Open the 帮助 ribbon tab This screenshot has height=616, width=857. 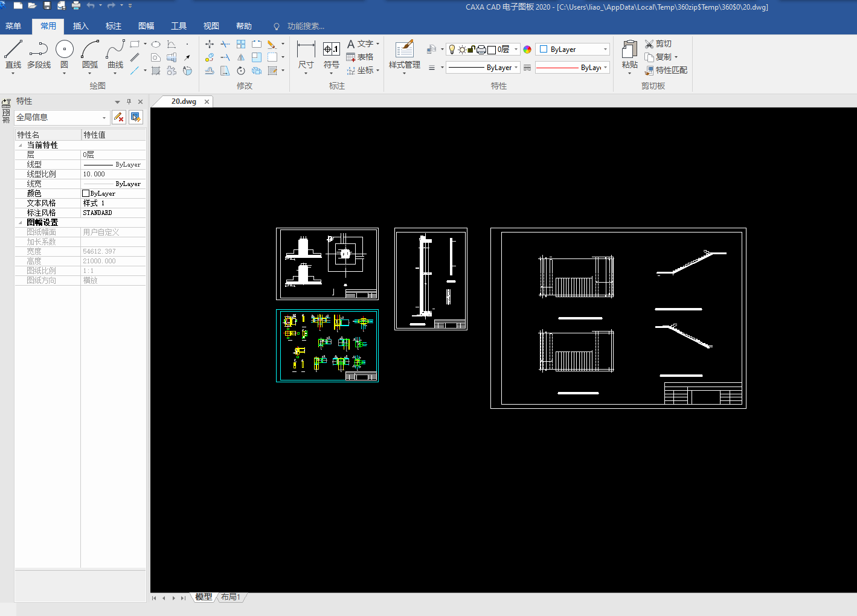pos(244,26)
